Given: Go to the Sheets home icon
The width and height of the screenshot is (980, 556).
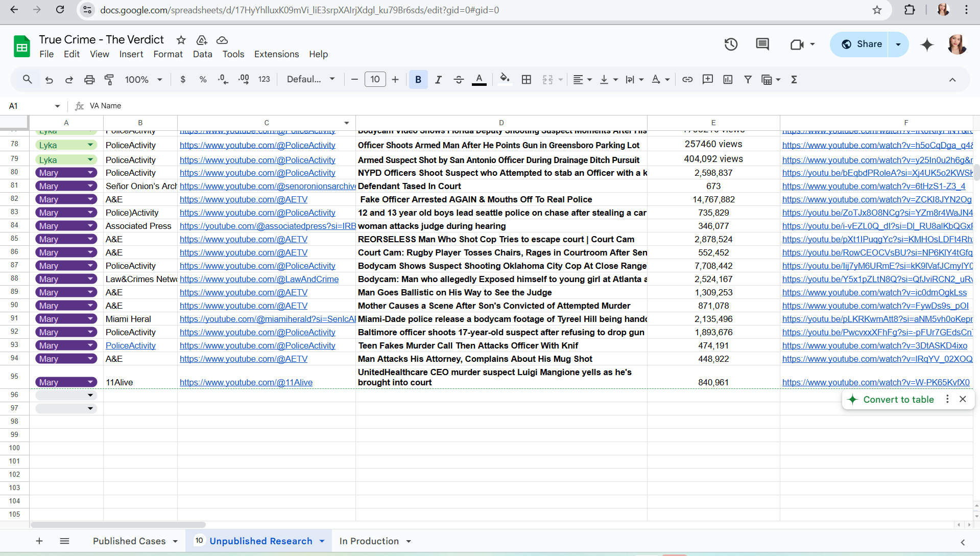Looking at the screenshot, I should coord(21,47).
